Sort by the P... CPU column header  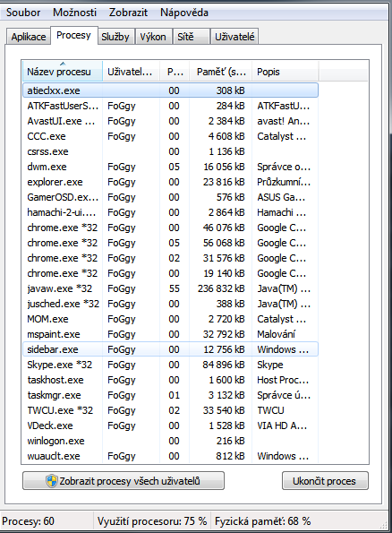[175, 72]
